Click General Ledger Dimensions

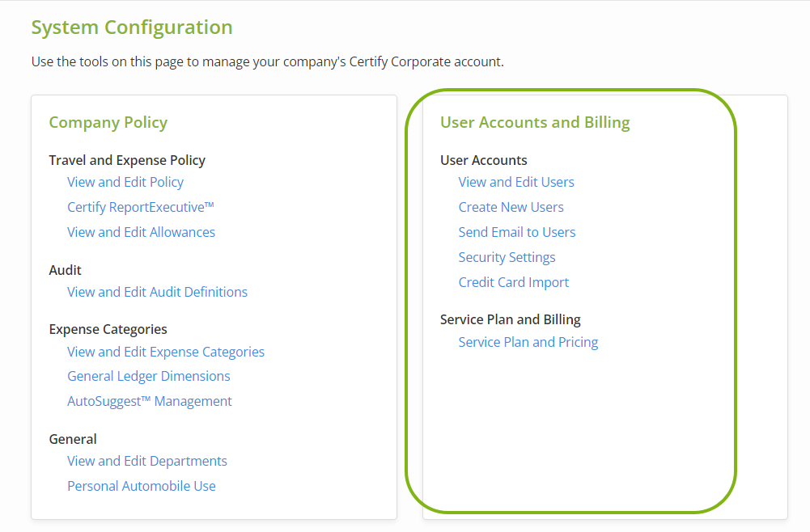point(148,376)
